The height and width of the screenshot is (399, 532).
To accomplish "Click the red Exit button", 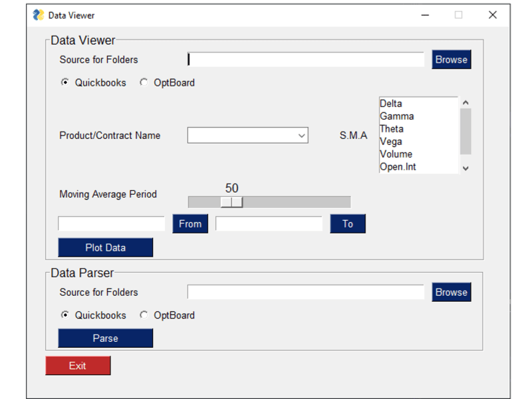I will (x=78, y=366).
